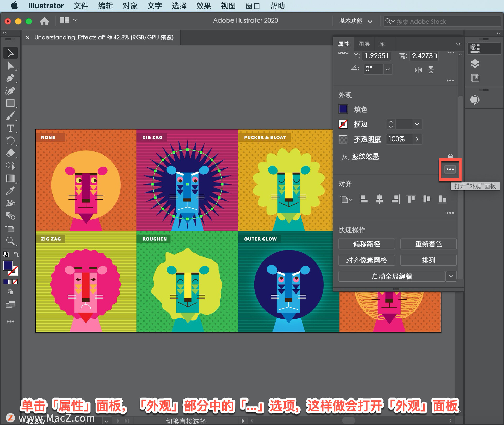Increase stroke weight stepper up arrow
504x425 pixels.
pyautogui.click(x=391, y=122)
